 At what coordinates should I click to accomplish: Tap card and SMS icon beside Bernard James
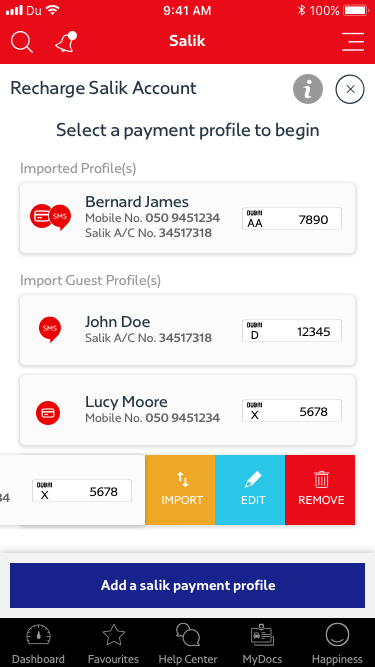point(51,217)
